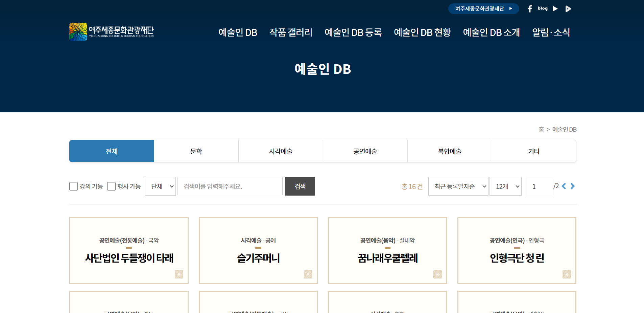
Task: Enable the 행사 가능 checkbox
Action: 111,186
